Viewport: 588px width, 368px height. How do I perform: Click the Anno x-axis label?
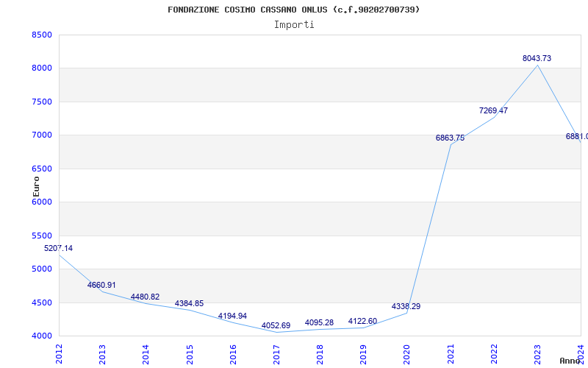[x=569, y=361]
